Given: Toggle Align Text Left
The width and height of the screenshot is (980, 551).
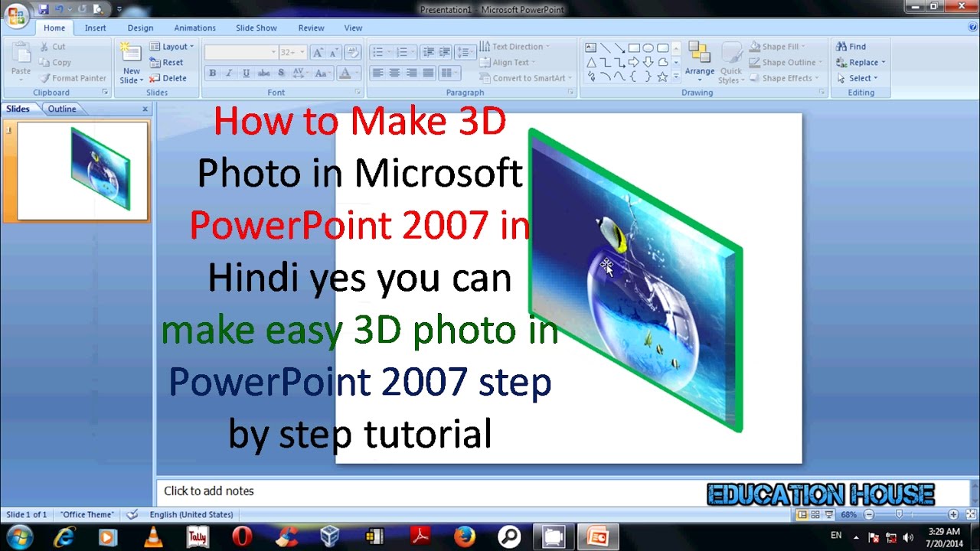Looking at the screenshot, I should coord(377,73).
